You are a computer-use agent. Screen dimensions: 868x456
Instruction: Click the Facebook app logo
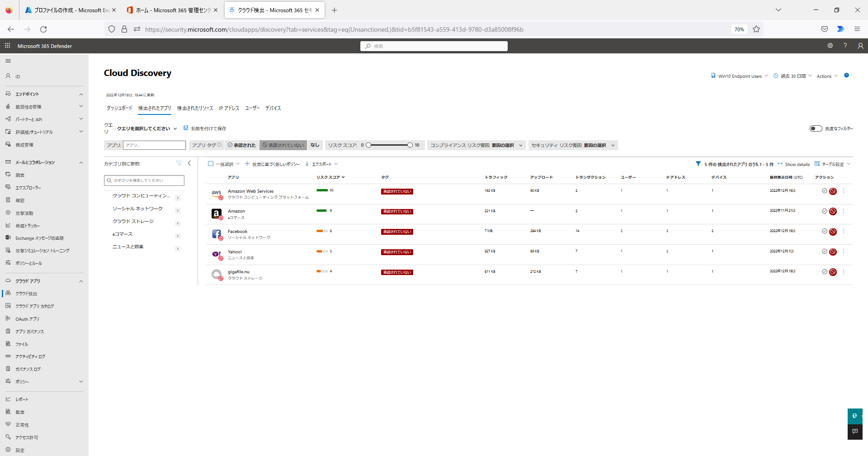tap(217, 234)
